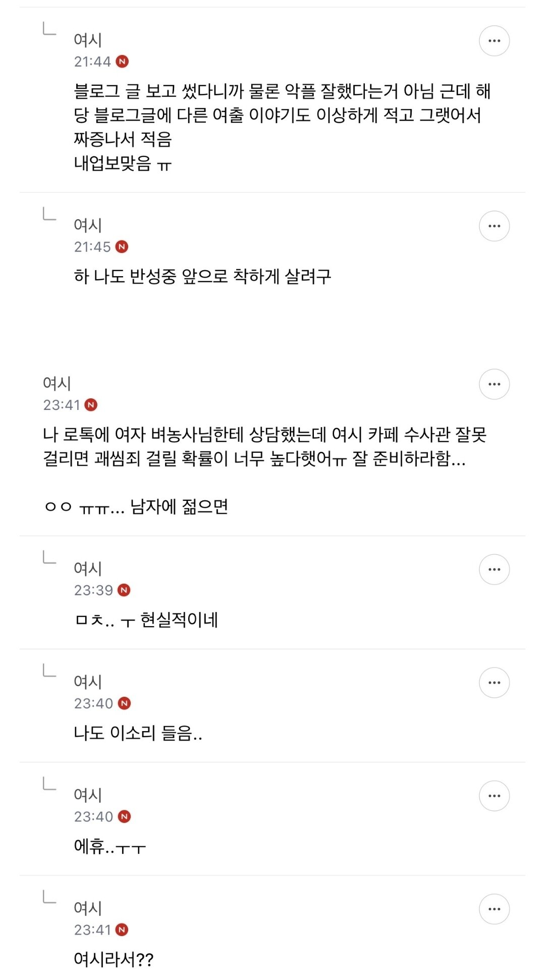Screen dimensions: 545x980
Task: Click the new badge on top-level 23:41 comment
Action: (x=91, y=405)
